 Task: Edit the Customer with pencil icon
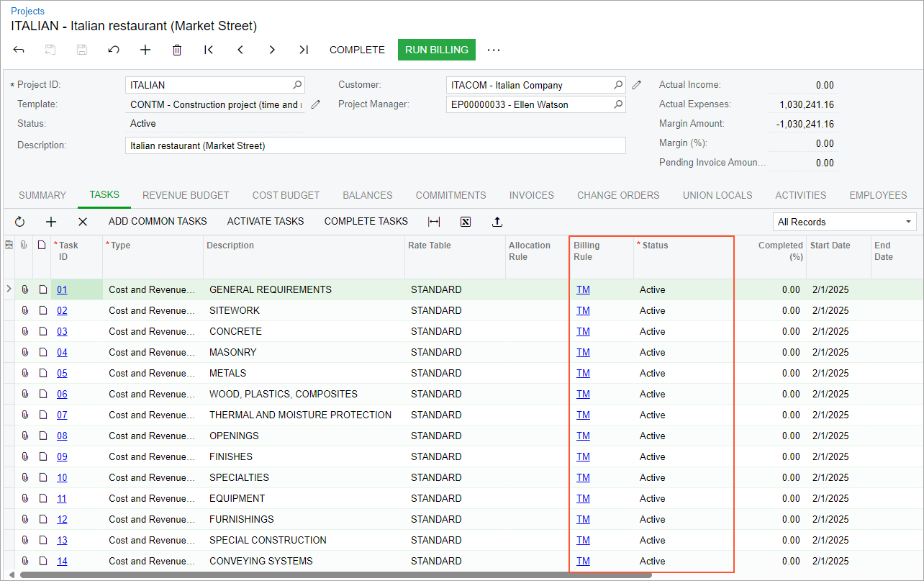637,85
